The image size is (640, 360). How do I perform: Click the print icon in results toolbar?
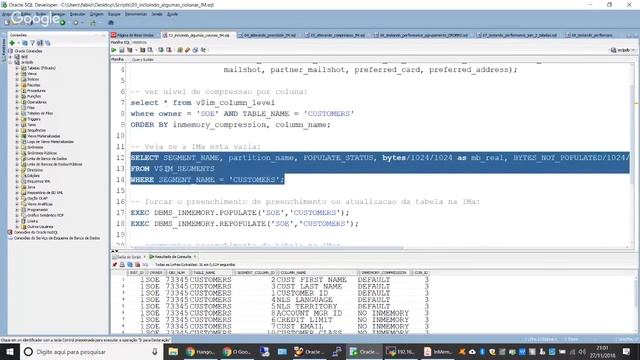[122, 264]
